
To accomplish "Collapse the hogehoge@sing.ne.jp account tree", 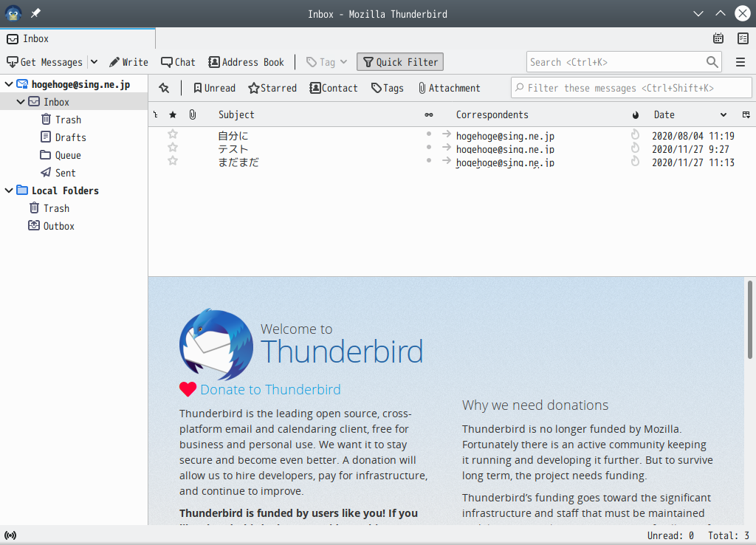I will [x=9, y=84].
